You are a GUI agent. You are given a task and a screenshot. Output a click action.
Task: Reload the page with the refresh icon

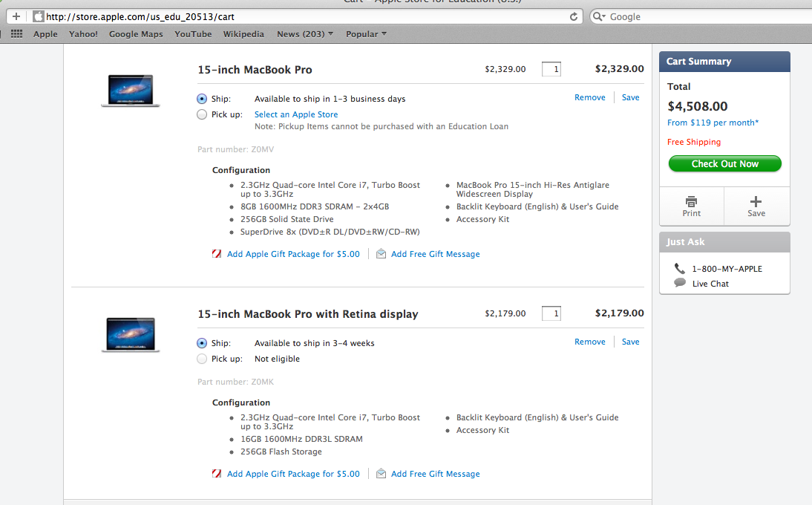pos(573,16)
